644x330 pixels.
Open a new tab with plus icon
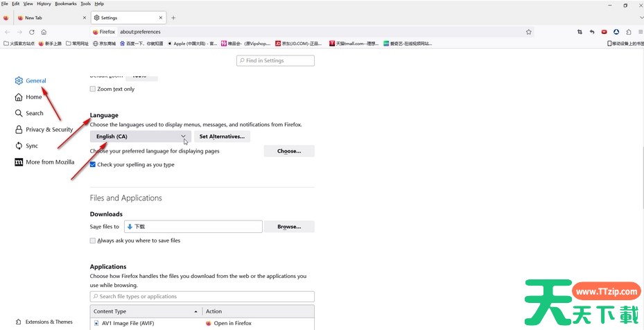173,17
